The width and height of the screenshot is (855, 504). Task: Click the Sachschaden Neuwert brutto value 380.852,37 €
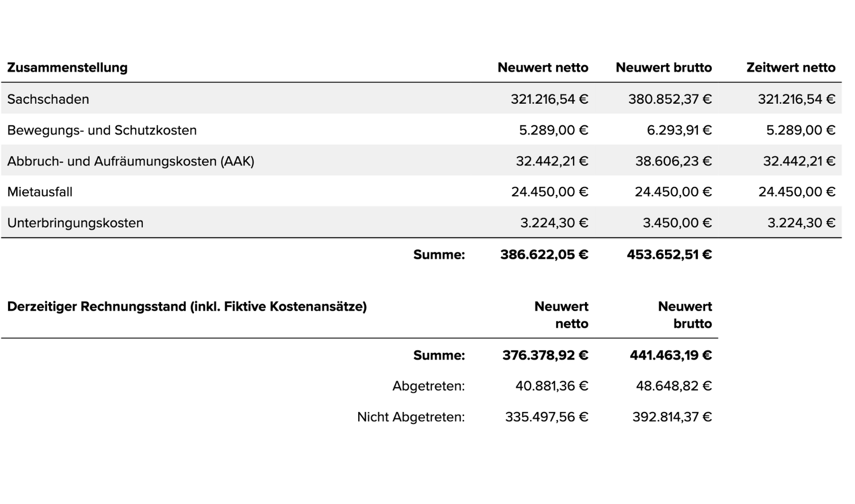pyautogui.click(x=670, y=99)
